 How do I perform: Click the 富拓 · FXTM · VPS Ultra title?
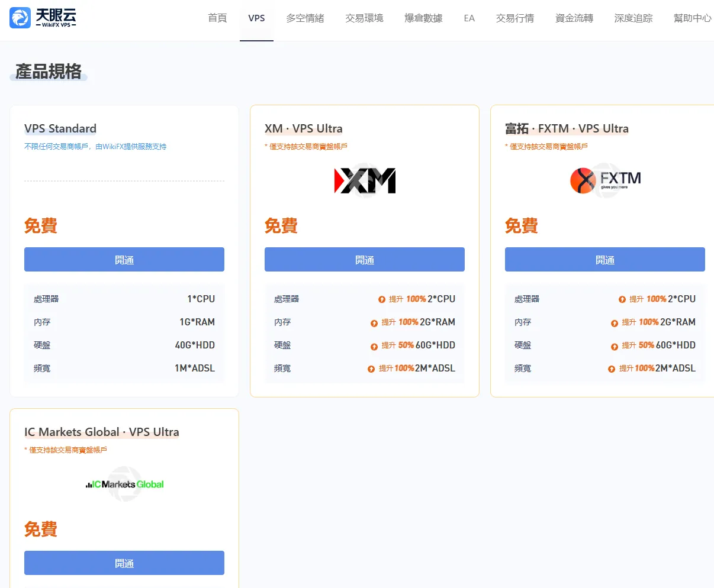point(567,128)
